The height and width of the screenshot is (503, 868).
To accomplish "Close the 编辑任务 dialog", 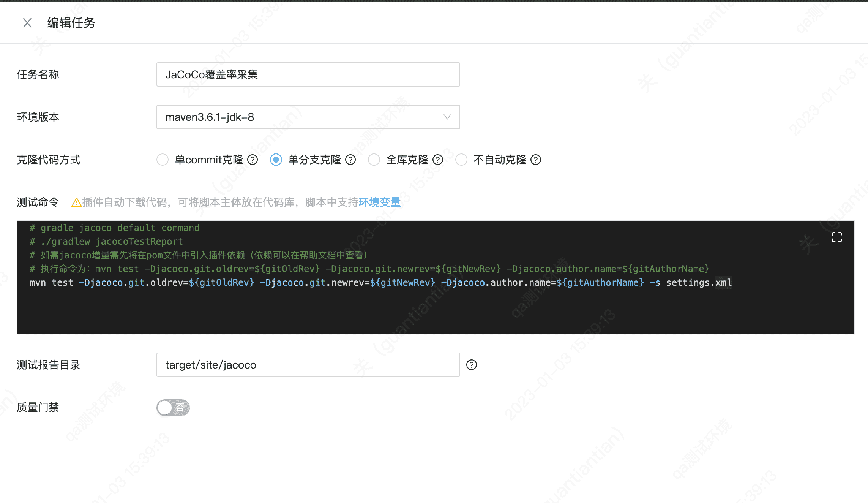I will [x=27, y=23].
